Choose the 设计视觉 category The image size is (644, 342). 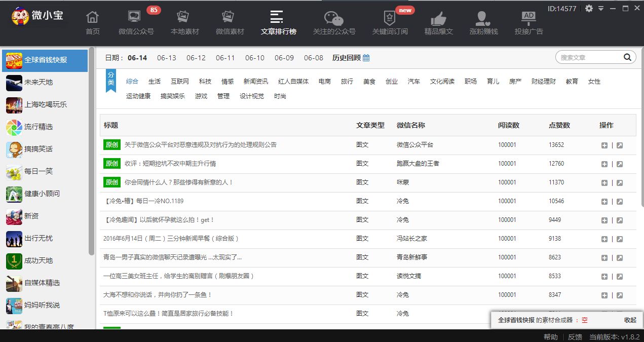(x=252, y=96)
